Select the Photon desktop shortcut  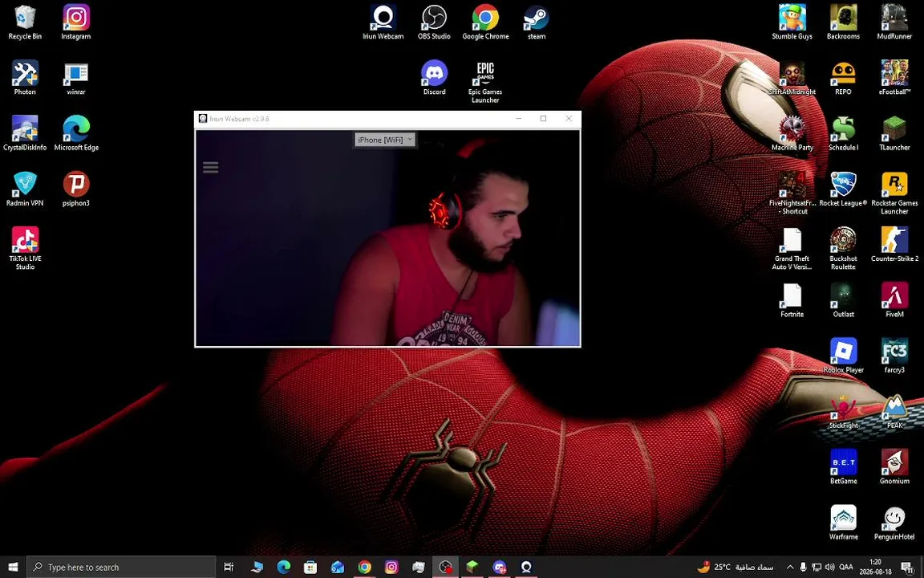click(25, 78)
